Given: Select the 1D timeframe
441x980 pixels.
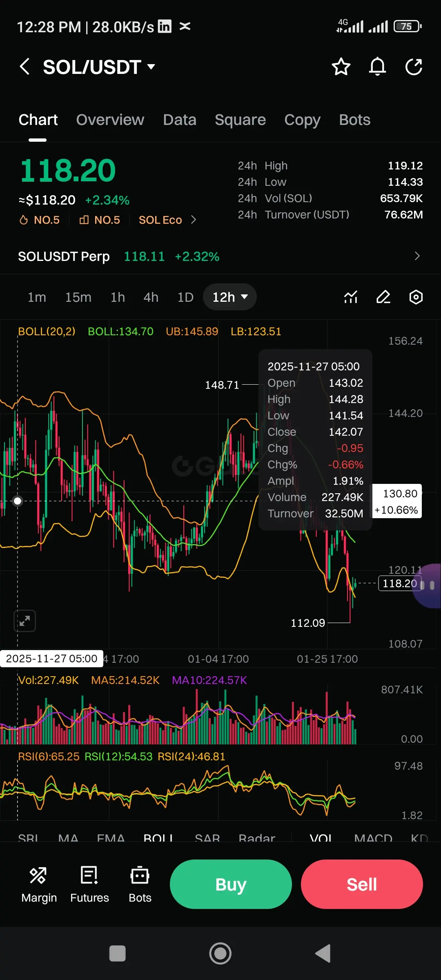Looking at the screenshot, I should point(185,297).
